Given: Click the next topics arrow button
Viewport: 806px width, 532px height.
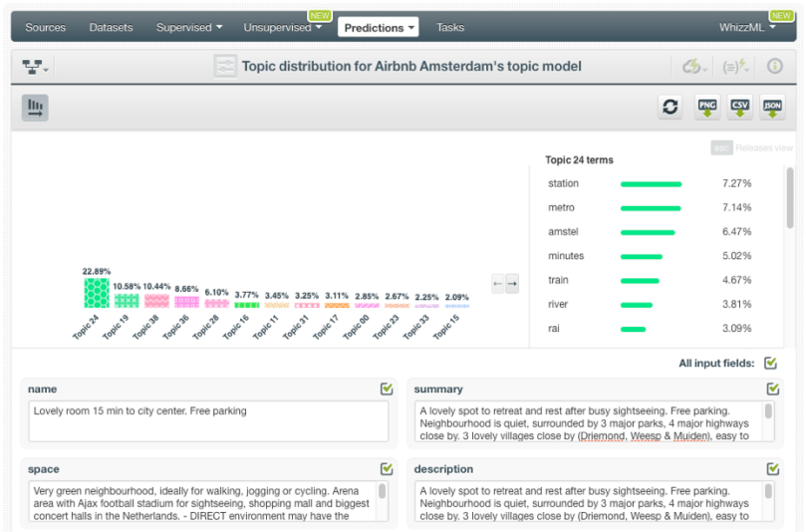Looking at the screenshot, I should point(512,285).
